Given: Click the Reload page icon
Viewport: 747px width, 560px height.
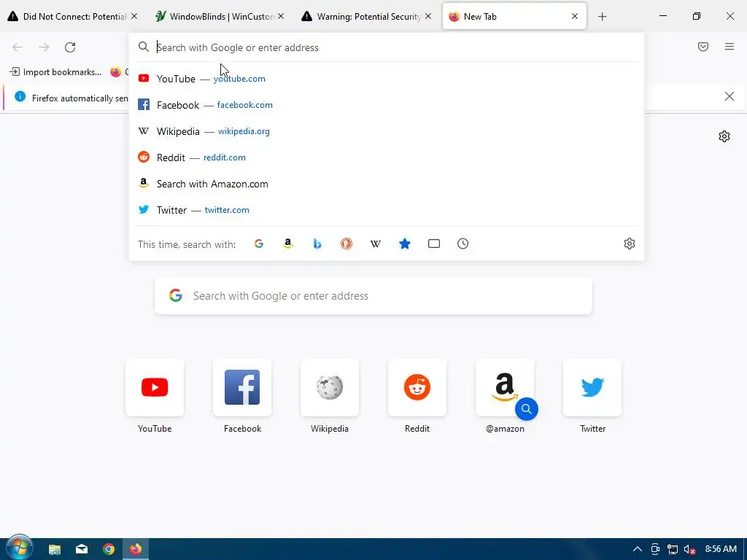Looking at the screenshot, I should click(70, 47).
